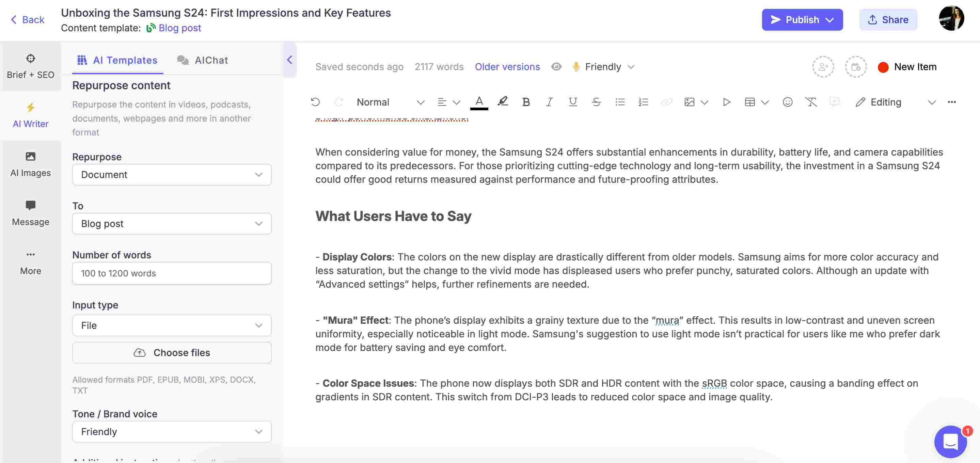
Task: Click the schedule calendar icon
Action: (x=856, y=67)
